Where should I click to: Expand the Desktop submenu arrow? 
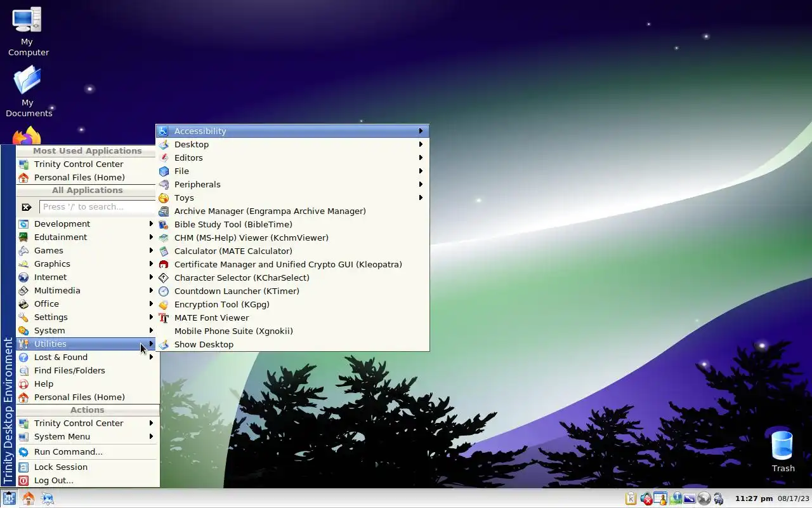(421, 144)
